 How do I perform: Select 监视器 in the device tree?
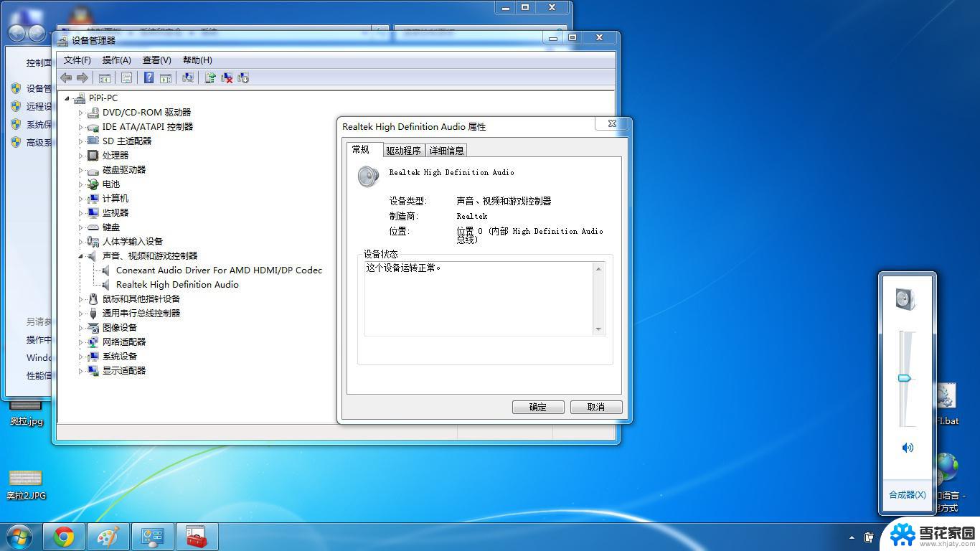click(x=116, y=213)
